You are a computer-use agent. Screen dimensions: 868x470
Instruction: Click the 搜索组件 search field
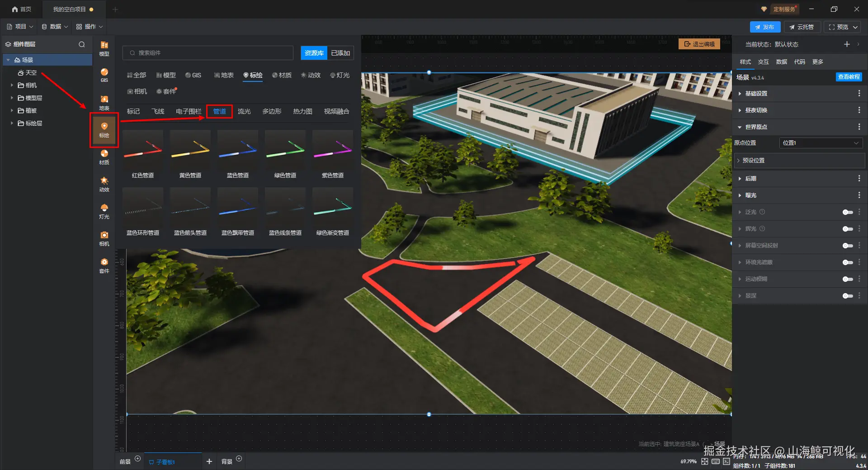[x=208, y=53]
